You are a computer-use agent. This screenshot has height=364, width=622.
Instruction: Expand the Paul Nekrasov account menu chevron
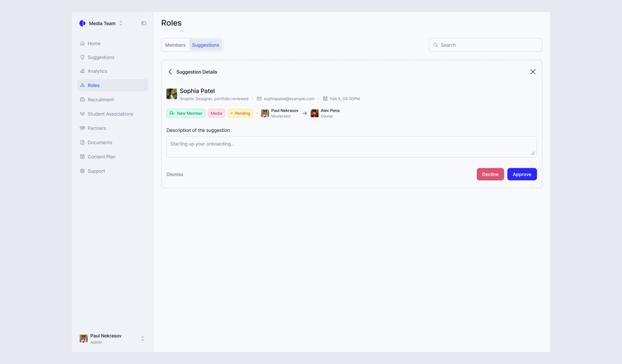[142, 338]
